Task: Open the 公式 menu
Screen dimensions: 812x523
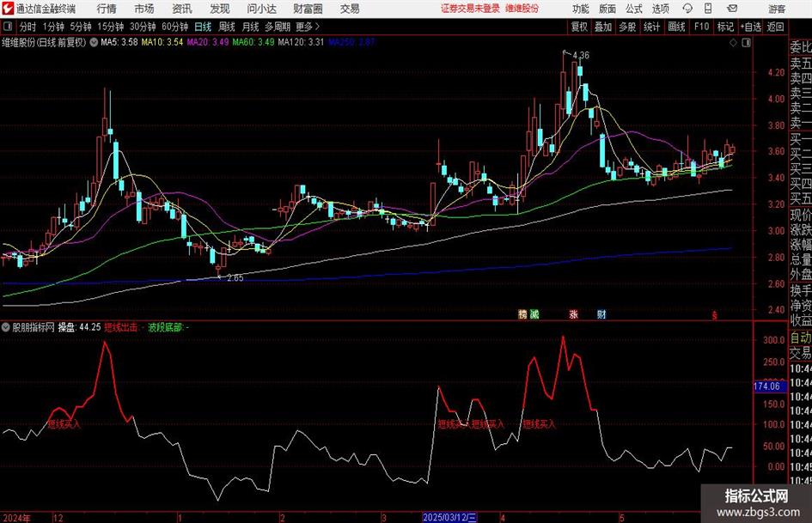Action: [x=633, y=9]
